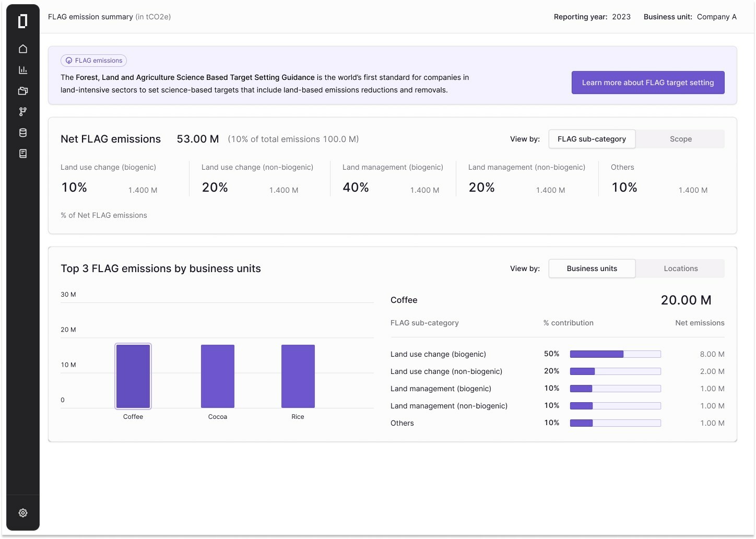The image size is (756, 539).
Task: Open the document report icon in sidebar
Action: pos(23,154)
